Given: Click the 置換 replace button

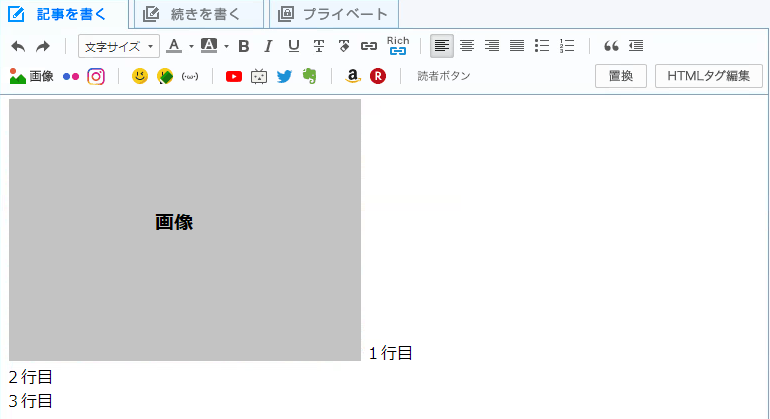Looking at the screenshot, I should coord(621,76).
